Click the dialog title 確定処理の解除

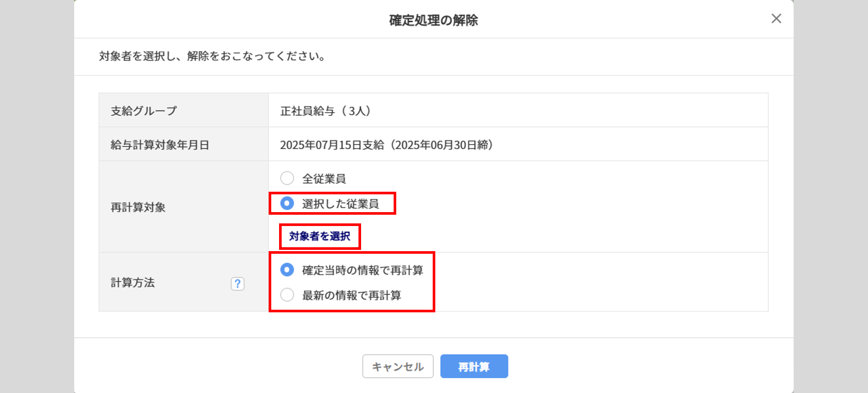(x=434, y=20)
